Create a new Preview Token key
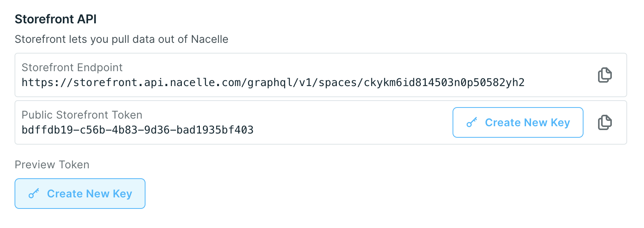Viewport: 644px width, 228px height. (x=80, y=194)
